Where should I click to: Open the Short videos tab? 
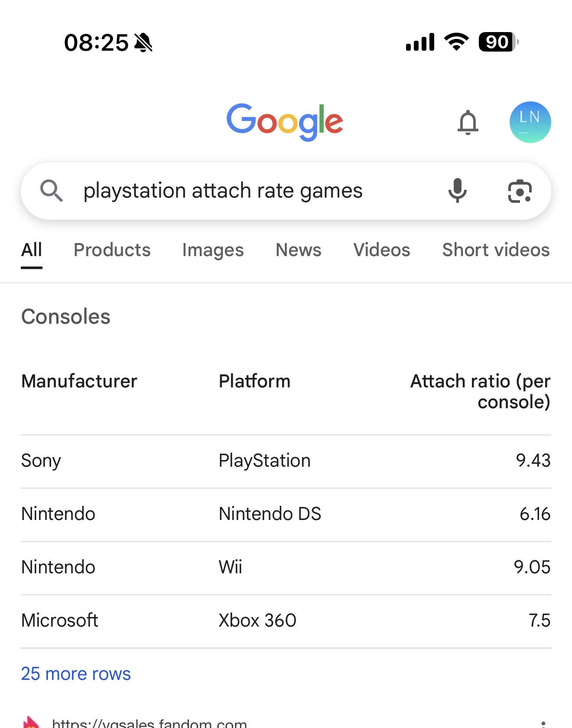[x=496, y=250]
